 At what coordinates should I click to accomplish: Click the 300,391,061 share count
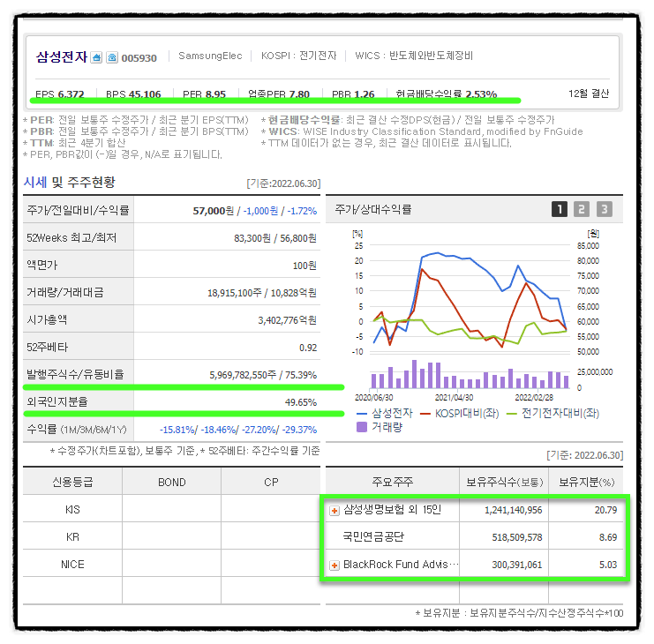click(517, 565)
